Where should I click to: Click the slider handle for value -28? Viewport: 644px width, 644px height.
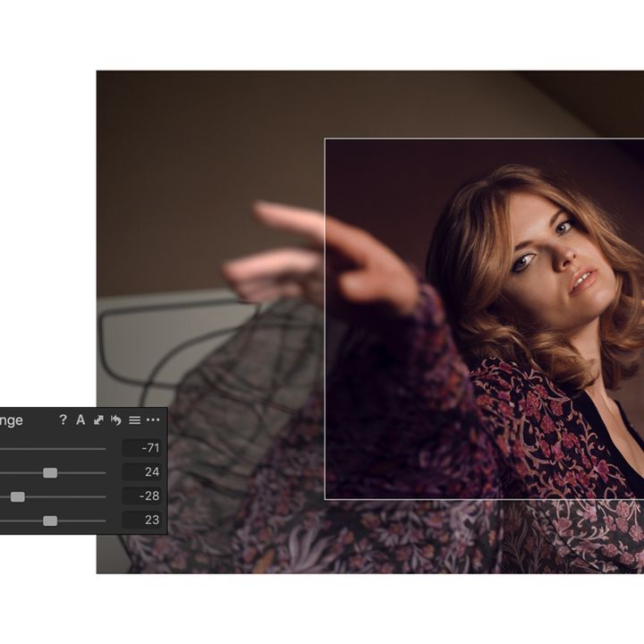[x=18, y=496]
